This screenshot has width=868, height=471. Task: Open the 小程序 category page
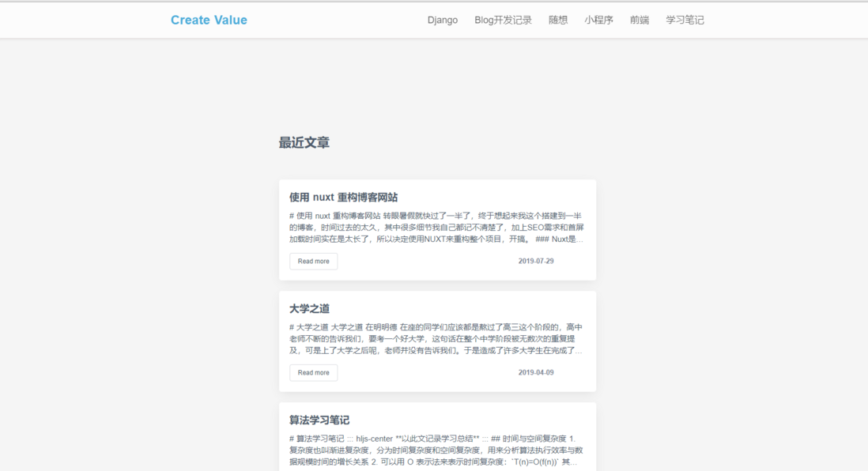point(598,20)
